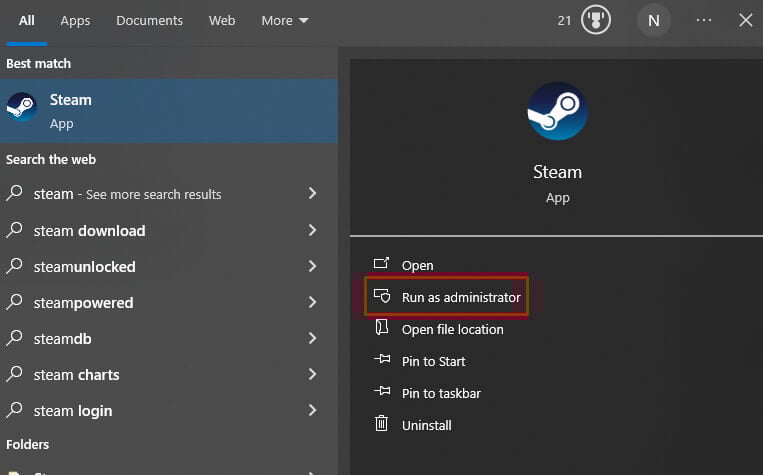Click Uninstall for Steam
Image resolution: width=763 pixels, height=475 pixels.
point(427,425)
